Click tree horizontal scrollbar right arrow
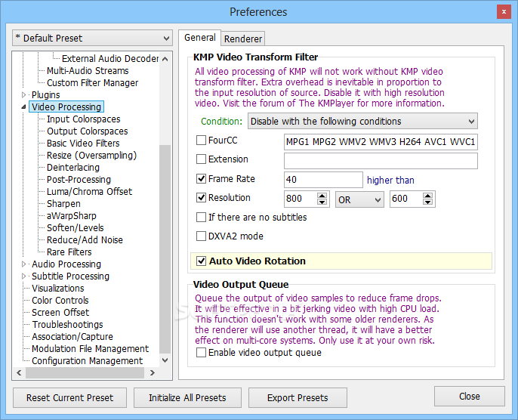Viewport: 518px width, 420px height. (152, 372)
